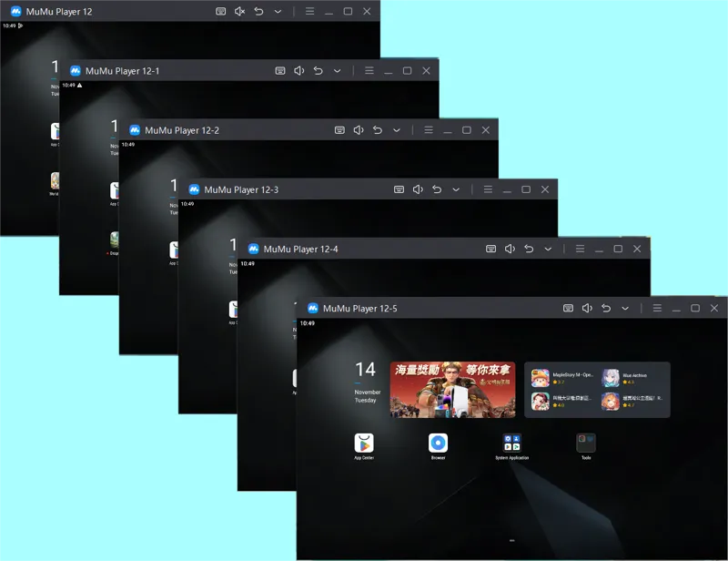Screen dimensions: 728x561
Task: Click the "Blue Archive" game title text
Action: tap(634, 375)
